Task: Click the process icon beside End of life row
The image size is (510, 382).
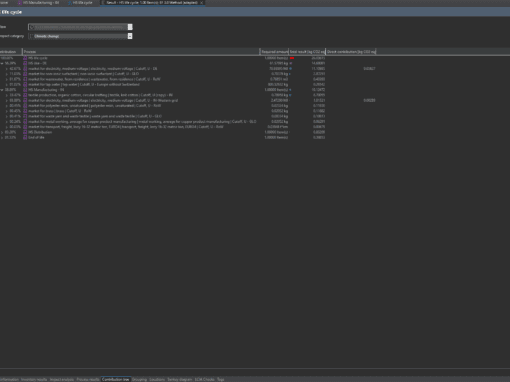Action: pos(25,137)
